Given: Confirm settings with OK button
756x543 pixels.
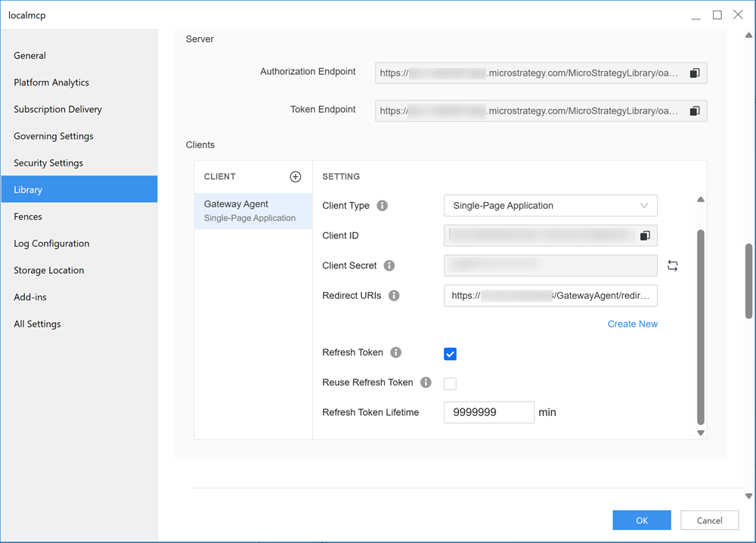Looking at the screenshot, I should pos(641,520).
